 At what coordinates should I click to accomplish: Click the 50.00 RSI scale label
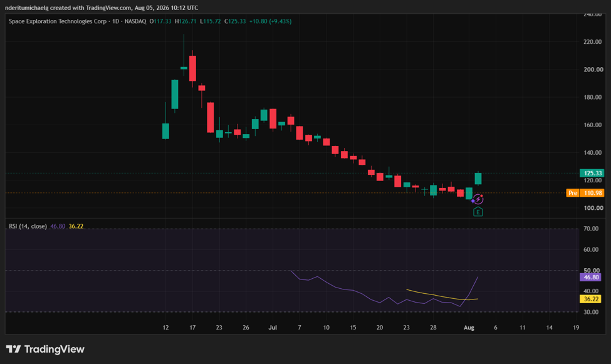click(x=591, y=270)
